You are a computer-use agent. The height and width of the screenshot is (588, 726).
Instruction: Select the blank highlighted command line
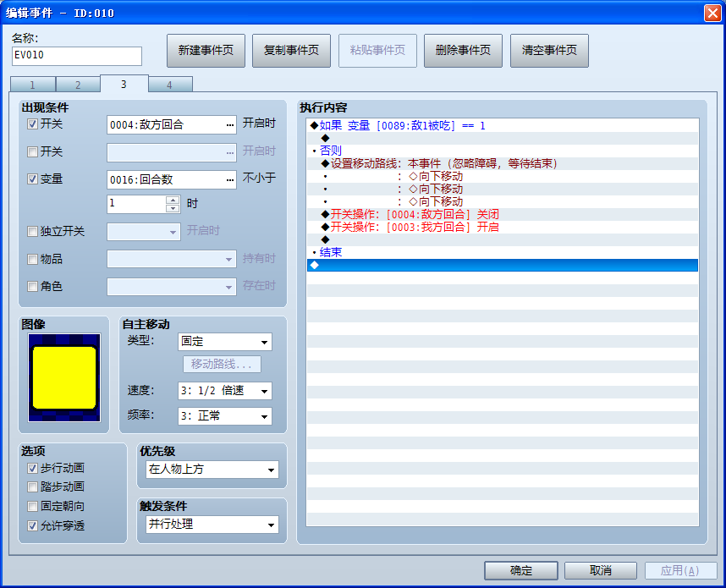[503, 265]
